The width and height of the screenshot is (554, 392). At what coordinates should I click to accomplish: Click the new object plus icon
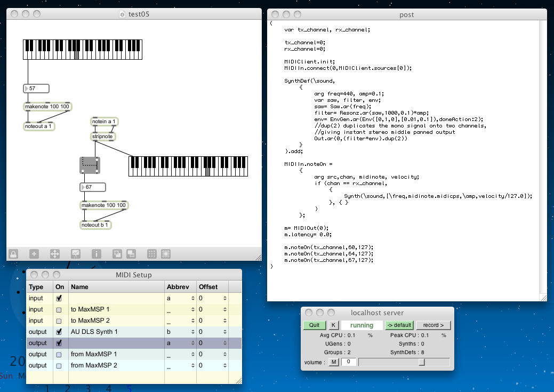[34, 254]
